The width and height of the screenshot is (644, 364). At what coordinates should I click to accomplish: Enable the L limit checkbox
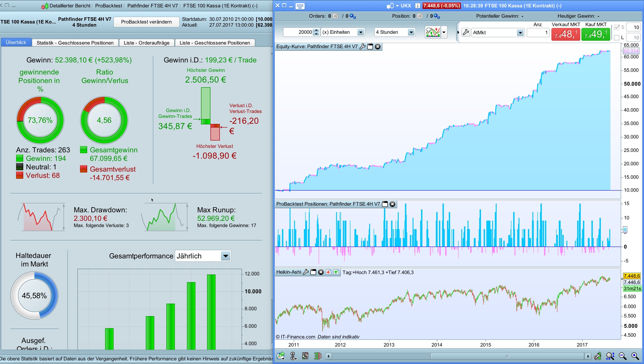point(617,38)
